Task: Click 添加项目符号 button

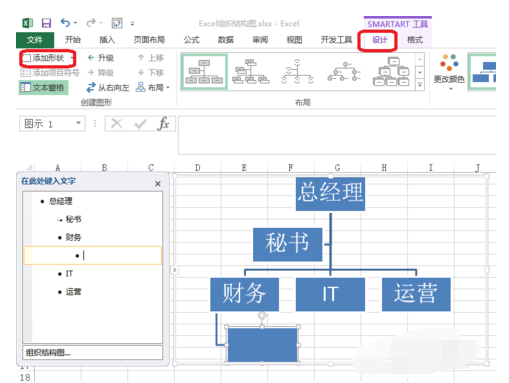Action: point(50,73)
